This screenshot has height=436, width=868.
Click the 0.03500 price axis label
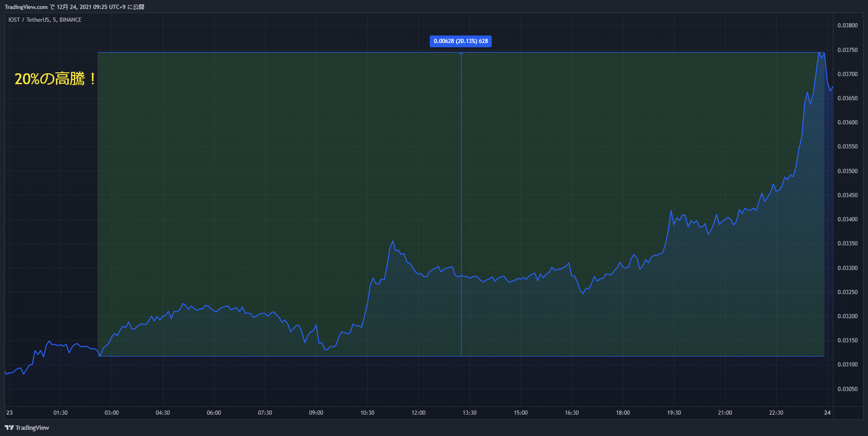847,171
